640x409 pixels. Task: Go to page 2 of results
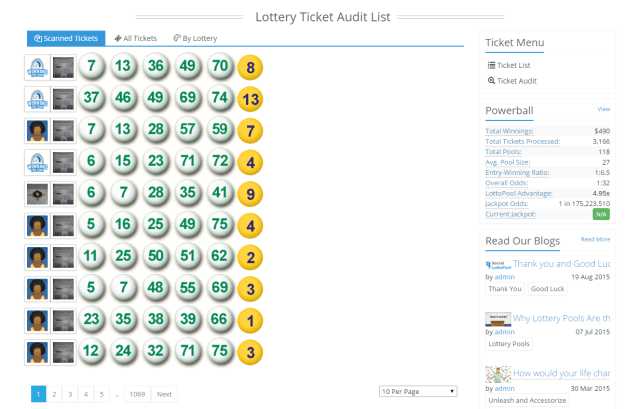pyautogui.click(x=54, y=394)
